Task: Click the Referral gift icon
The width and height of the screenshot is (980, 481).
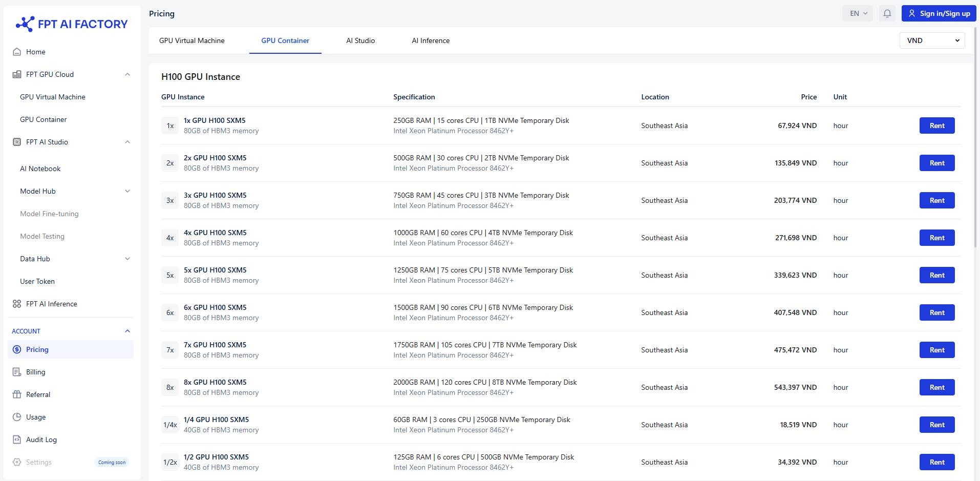Action: [x=17, y=394]
